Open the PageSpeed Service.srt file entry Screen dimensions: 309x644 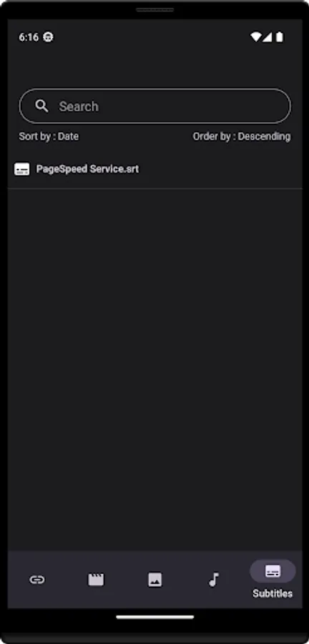click(x=154, y=169)
